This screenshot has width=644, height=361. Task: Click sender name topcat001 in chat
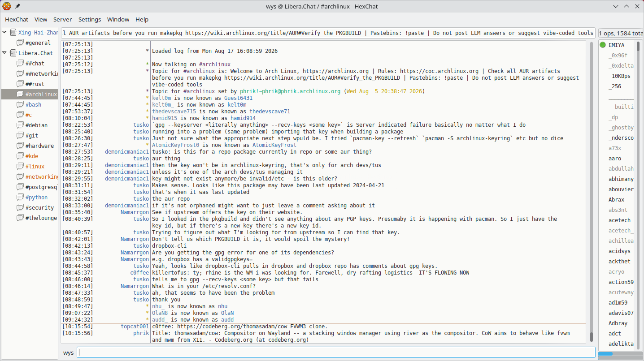[x=135, y=327]
